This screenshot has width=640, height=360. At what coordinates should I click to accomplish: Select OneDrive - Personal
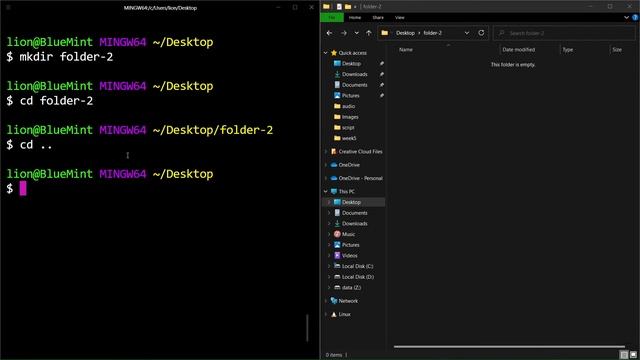[360, 178]
